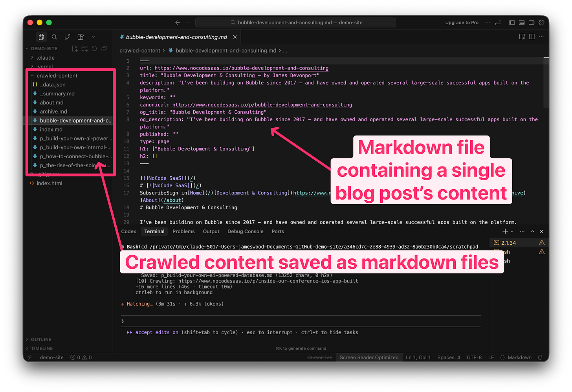Viewport: 572px width, 392px height.
Task: Open the Explorer view icon
Action: tap(41, 37)
